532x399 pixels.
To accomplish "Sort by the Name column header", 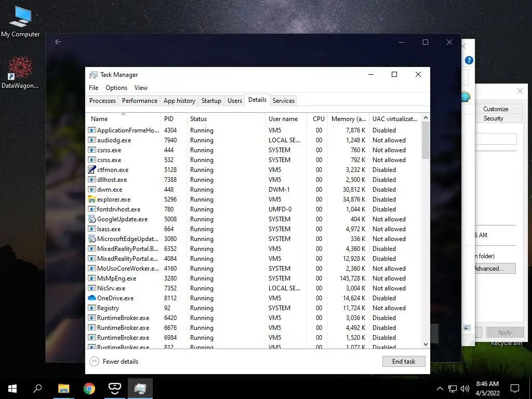I will point(123,119).
